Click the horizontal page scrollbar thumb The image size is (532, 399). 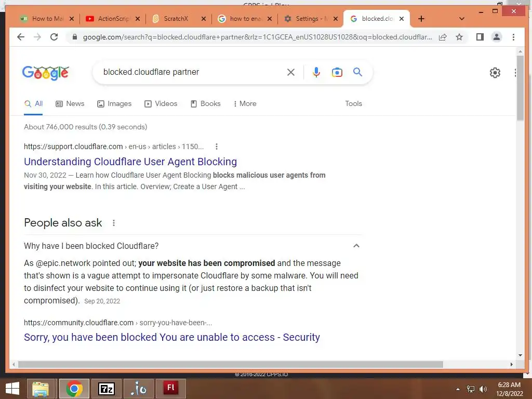231,364
